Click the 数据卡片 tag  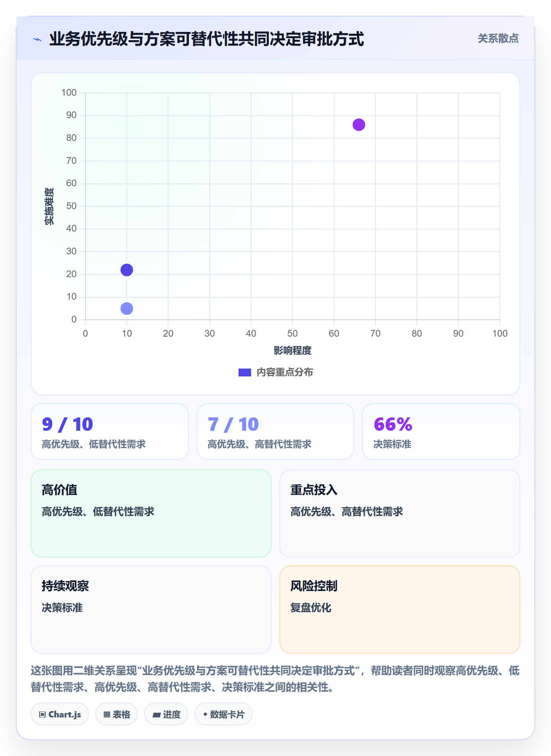click(x=224, y=714)
